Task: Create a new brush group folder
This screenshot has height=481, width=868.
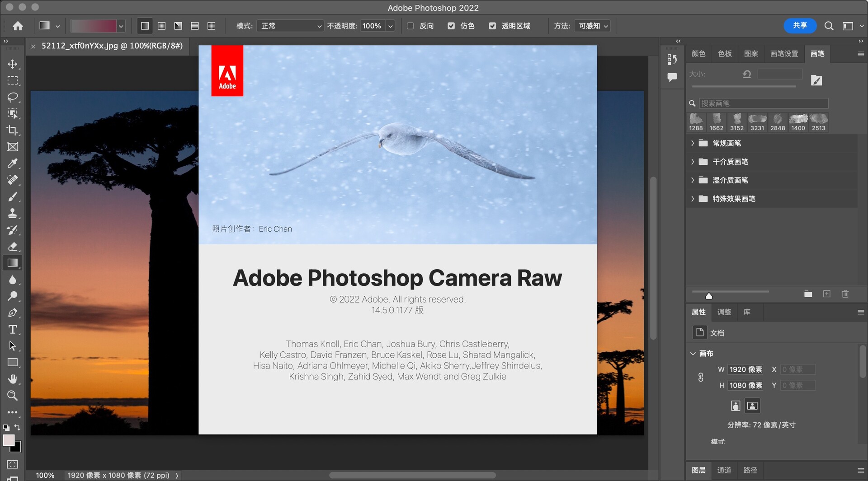Action: tap(808, 294)
